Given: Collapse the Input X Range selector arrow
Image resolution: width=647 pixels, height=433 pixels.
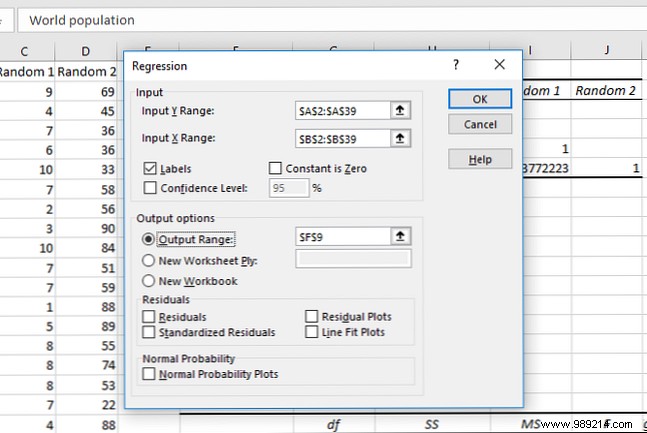Looking at the screenshot, I should [x=400, y=138].
